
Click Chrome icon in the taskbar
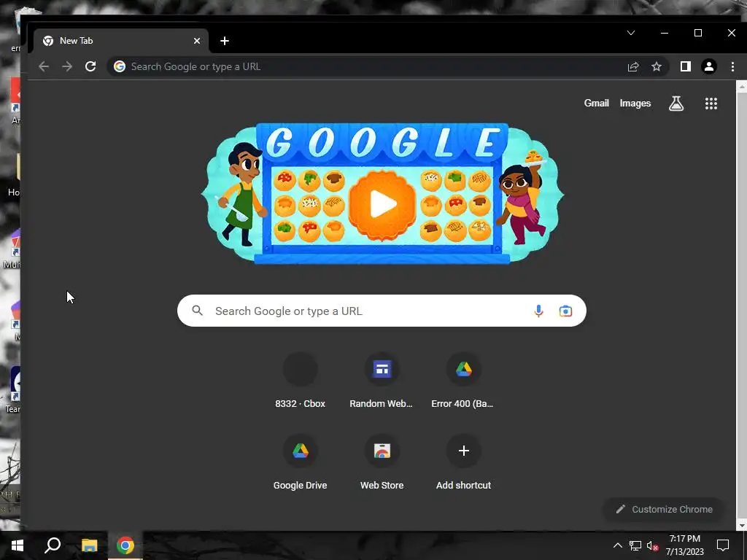click(125, 545)
